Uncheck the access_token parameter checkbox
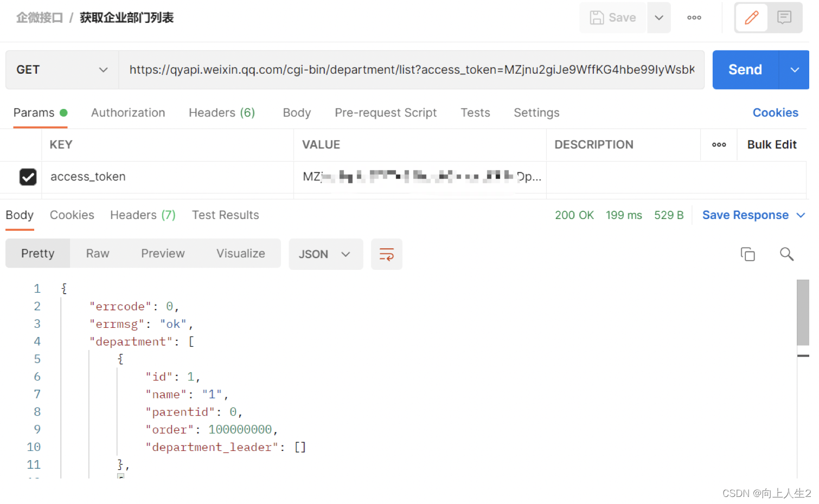819x504 pixels. coord(28,177)
